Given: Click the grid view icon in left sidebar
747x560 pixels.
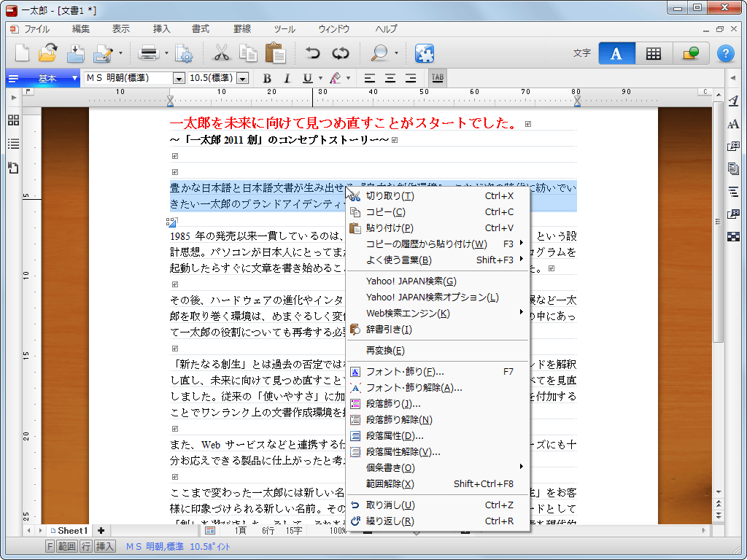Looking at the screenshot, I should click(13, 120).
